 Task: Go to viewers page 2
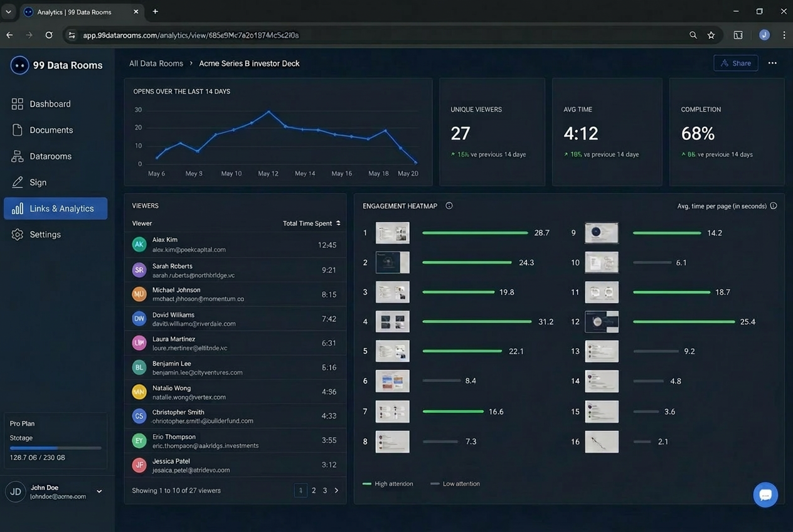tap(314, 491)
